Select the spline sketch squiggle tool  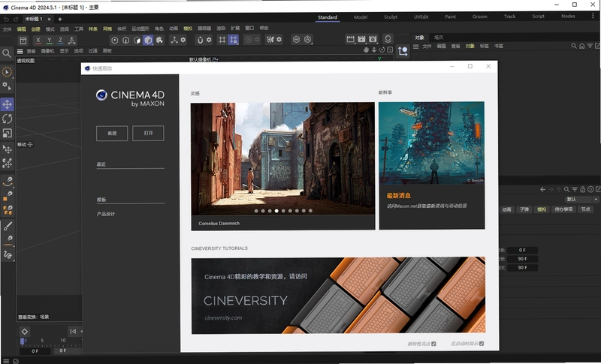(x=8, y=255)
